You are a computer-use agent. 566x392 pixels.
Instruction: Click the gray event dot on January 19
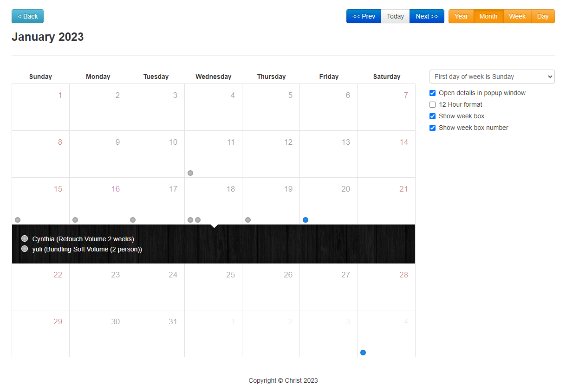pyautogui.click(x=248, y=220)
